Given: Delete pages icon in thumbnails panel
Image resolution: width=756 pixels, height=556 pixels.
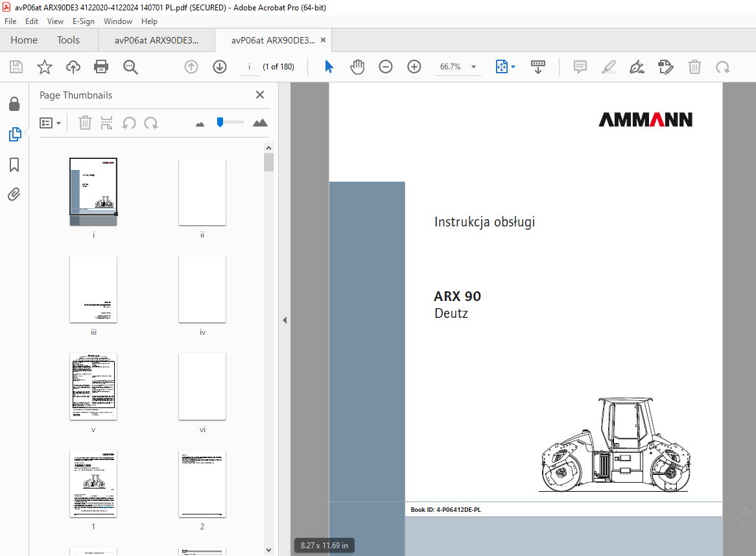Looking at the screenshot, I should (85, 123).
